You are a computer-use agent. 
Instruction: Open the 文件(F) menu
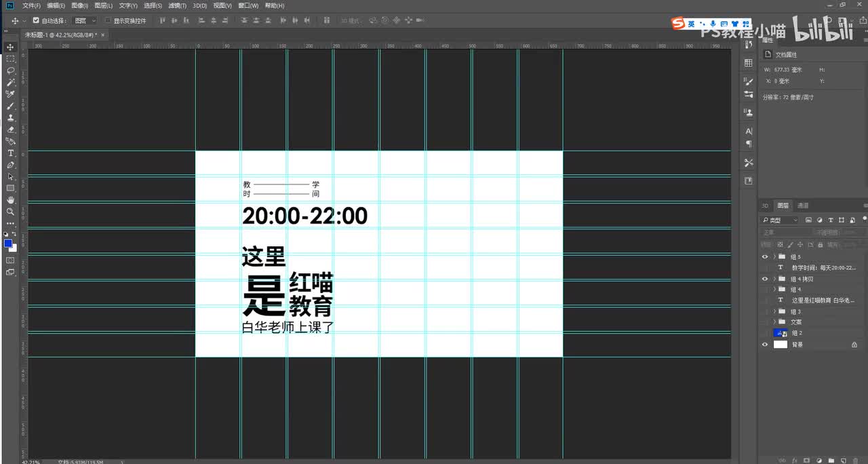31,5
